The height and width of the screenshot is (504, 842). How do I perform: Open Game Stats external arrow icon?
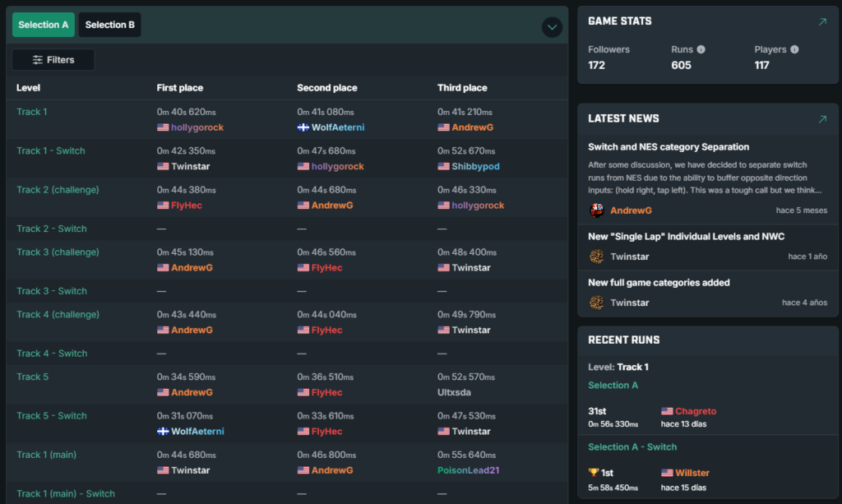point(822,21)
